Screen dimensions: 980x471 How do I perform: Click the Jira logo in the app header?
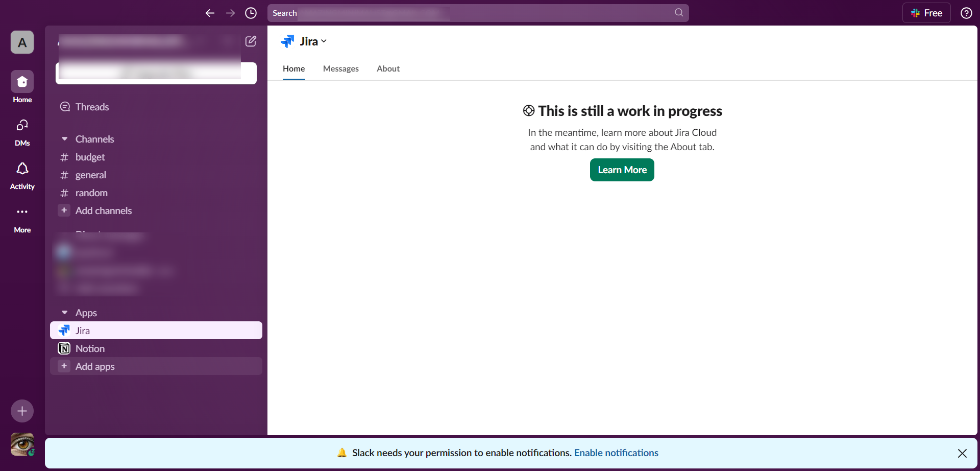pyautogui.click(x=288, y=41)
